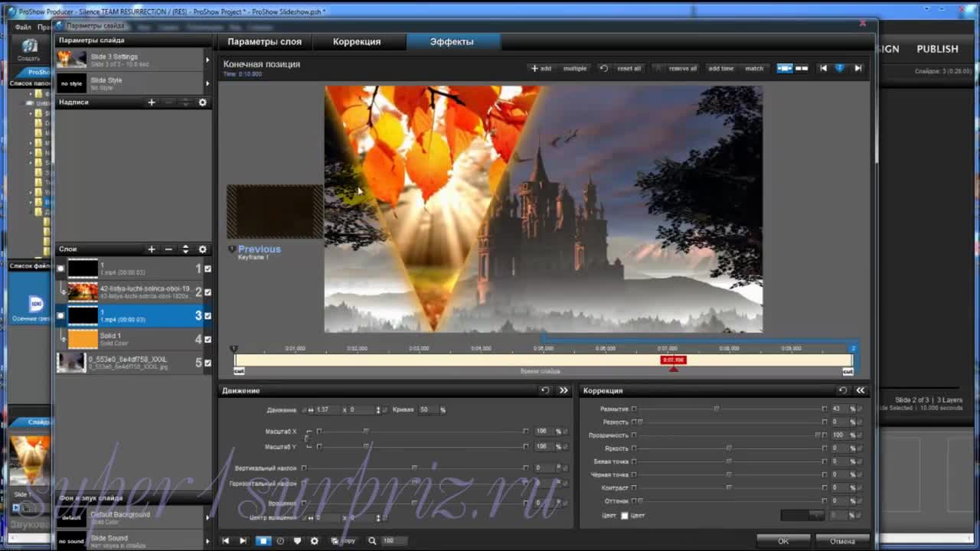The image size is (980, 551).
Task: Toggle visibility checkbox of layer 2
Action: 207,292
